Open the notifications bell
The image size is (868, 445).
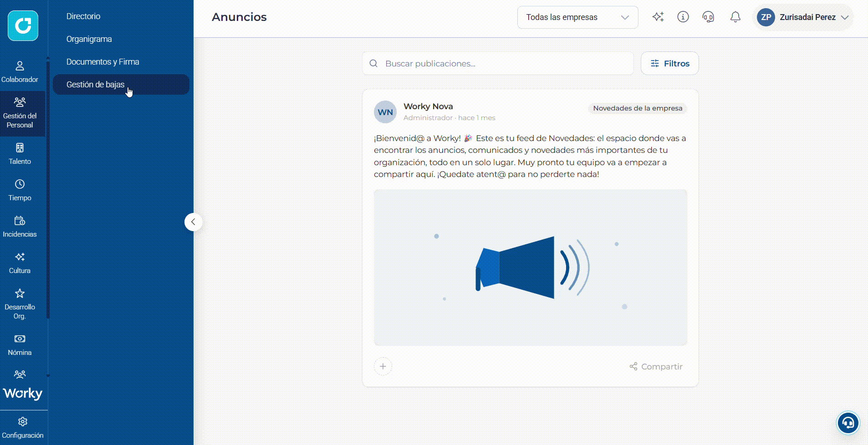click(735, 17)
